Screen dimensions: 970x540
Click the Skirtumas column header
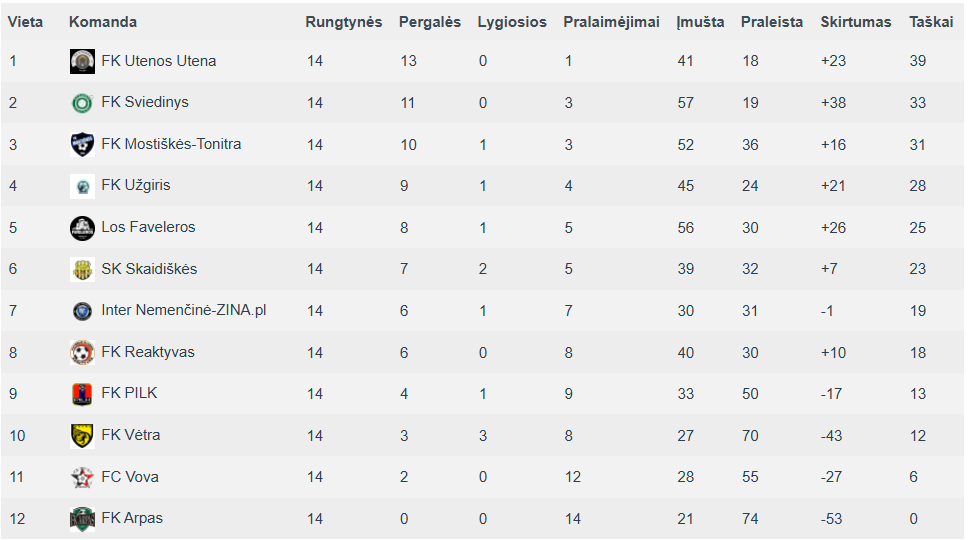(856, 22)
